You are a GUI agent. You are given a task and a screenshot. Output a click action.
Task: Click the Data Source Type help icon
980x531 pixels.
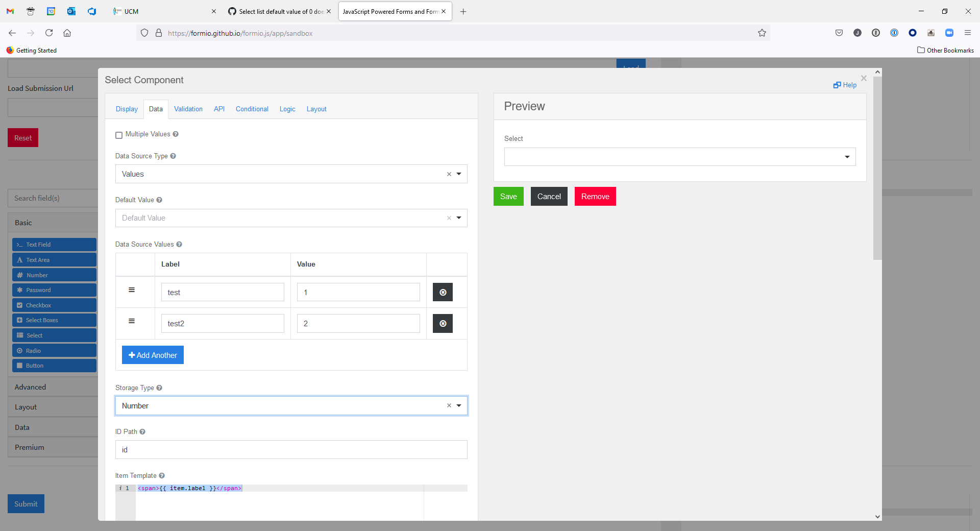click(173, 156)
